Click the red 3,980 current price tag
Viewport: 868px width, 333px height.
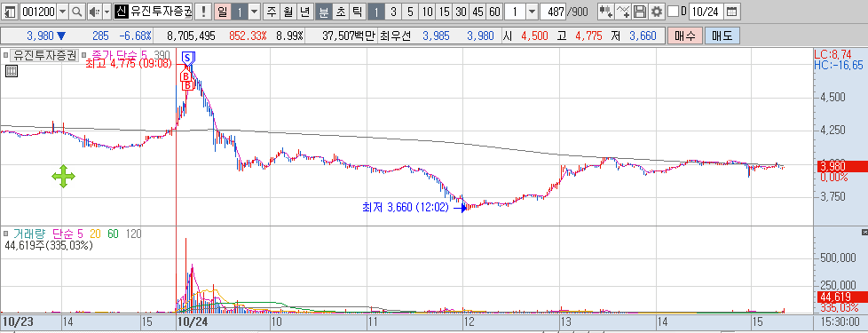coord(842,167)
